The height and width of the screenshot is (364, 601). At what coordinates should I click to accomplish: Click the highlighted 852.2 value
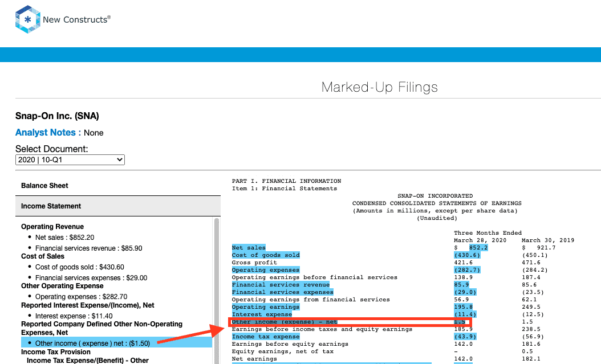click(x=478, y=248)
